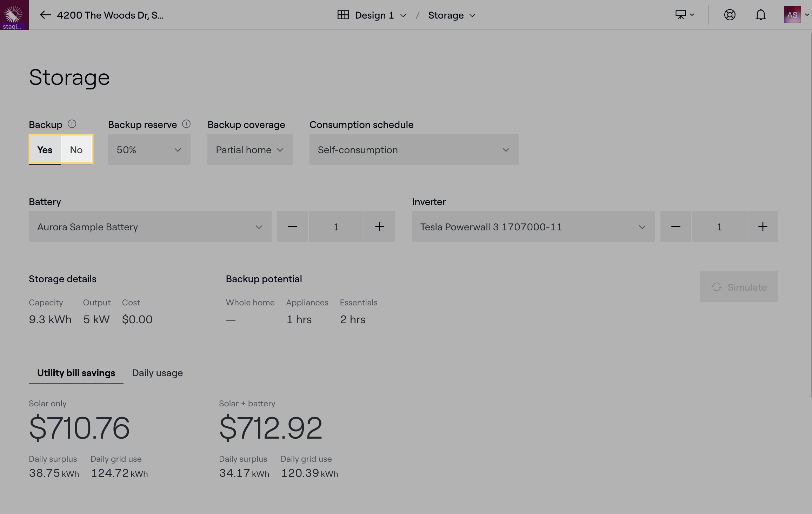Open the presentation mode icon menu

(x=684, y=15)
